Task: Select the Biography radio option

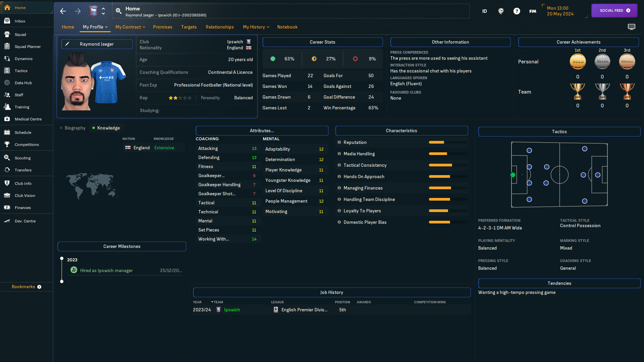Action: (x=72, y=128)
